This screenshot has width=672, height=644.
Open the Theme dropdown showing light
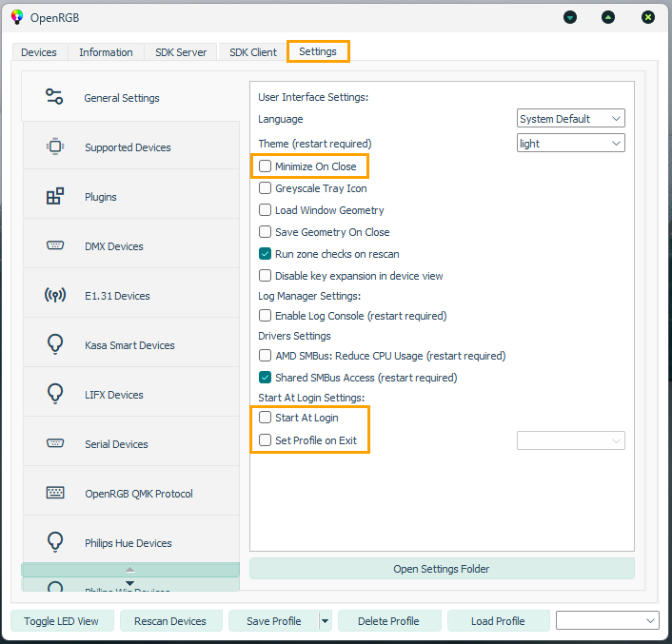point(570,143)
